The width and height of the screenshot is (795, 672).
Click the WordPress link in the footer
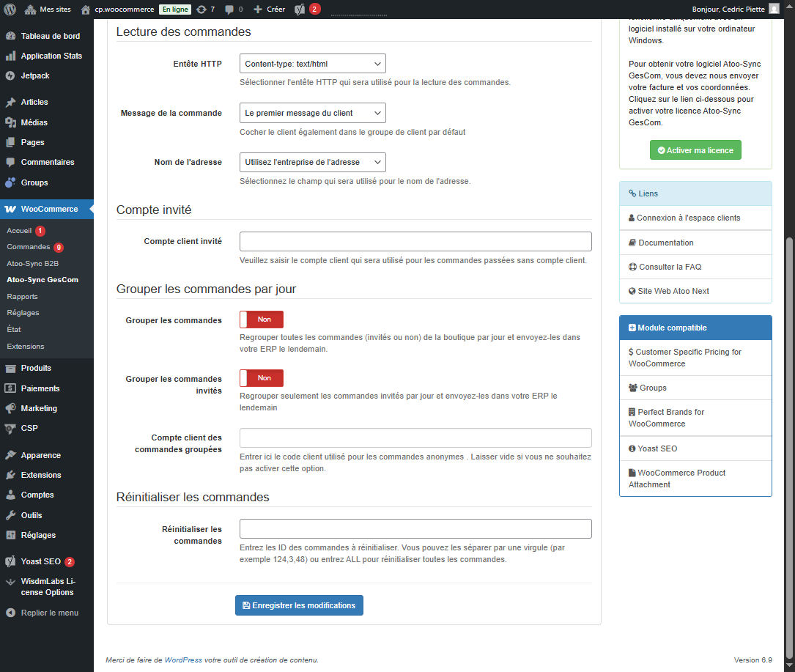[x=183, y=660]
